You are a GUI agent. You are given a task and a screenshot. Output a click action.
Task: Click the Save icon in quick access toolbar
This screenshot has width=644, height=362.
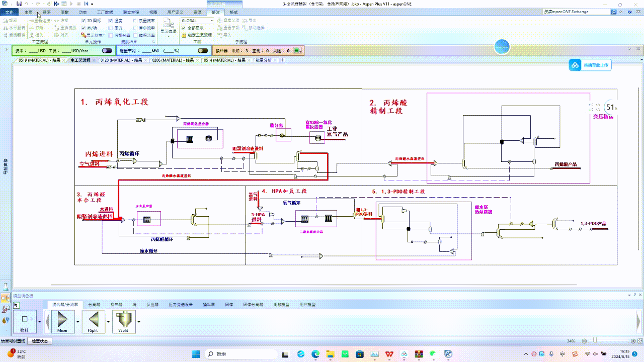point(19,4)
